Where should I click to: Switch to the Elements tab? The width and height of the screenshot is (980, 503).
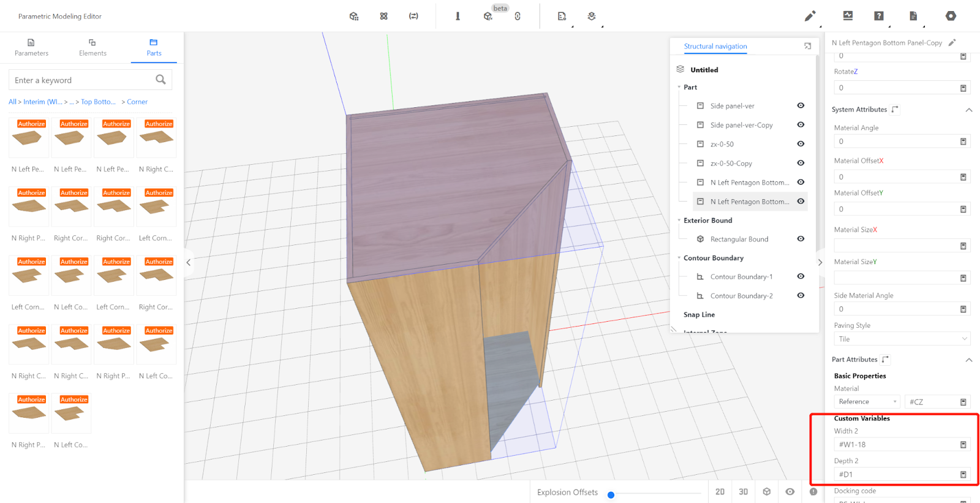tap(92, 47)
